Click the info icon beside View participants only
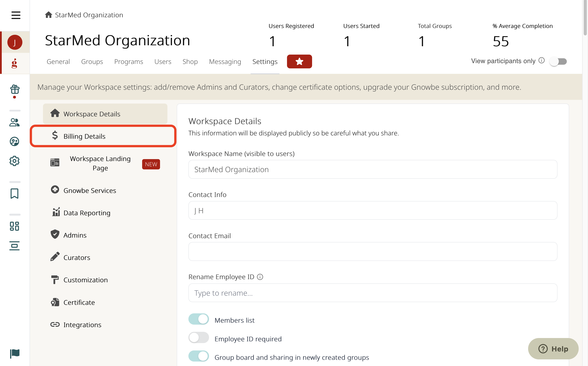 [542, 61]
